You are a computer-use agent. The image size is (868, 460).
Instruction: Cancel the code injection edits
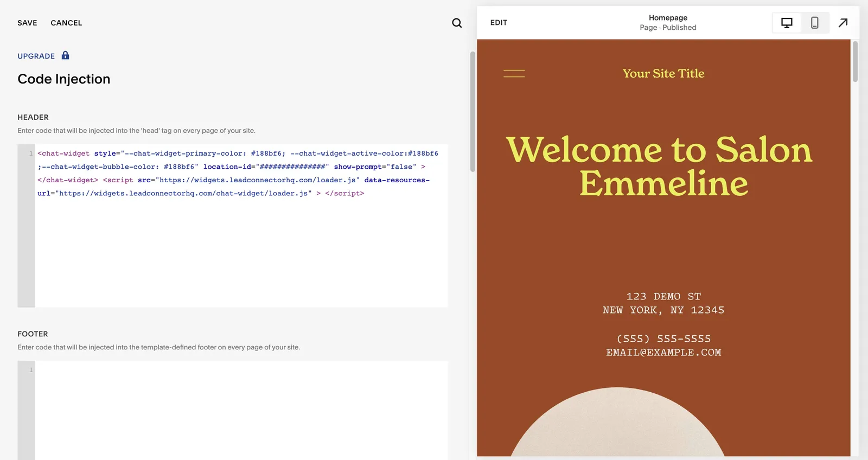click(66, 23)
